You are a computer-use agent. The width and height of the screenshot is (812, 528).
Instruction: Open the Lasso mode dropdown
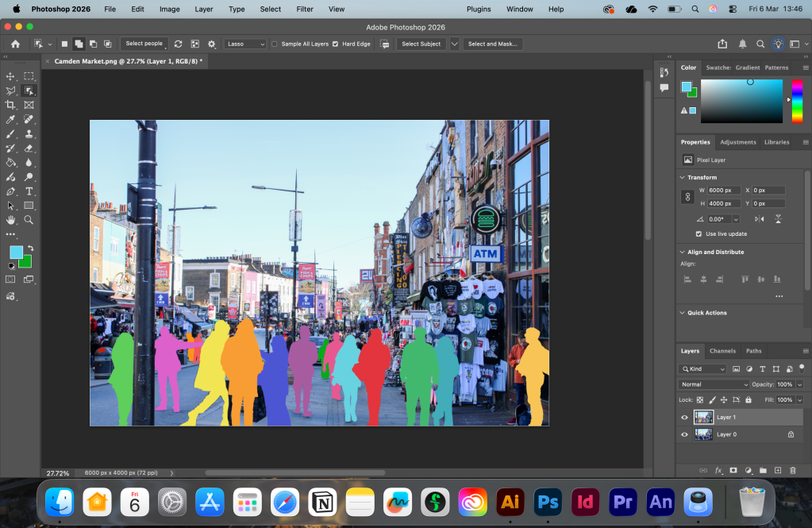244,44
